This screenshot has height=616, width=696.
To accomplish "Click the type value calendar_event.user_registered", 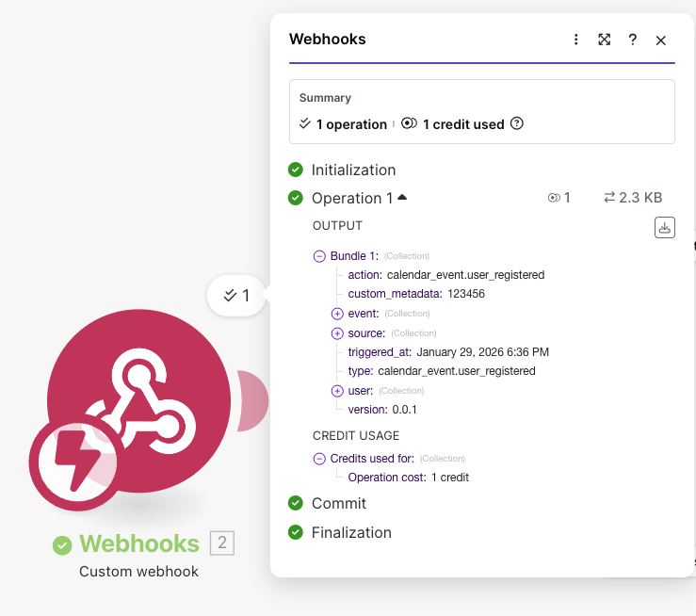I will [x=456, y=371].
